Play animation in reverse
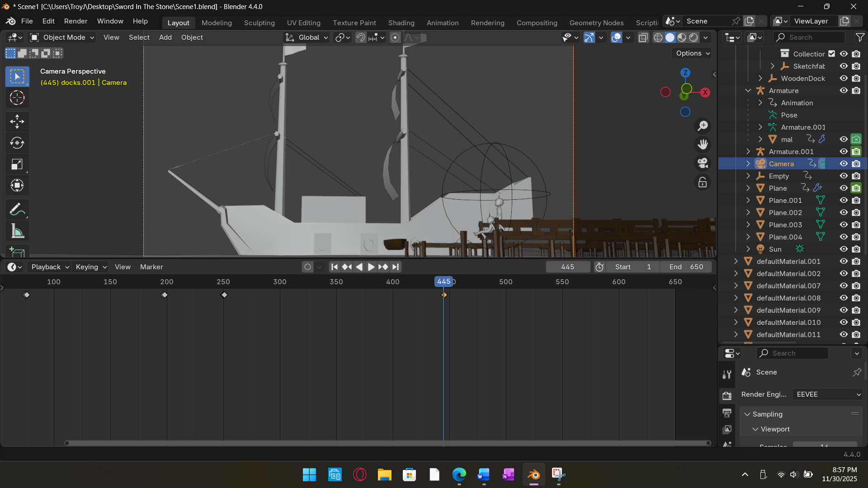 [x=359, y=267]
